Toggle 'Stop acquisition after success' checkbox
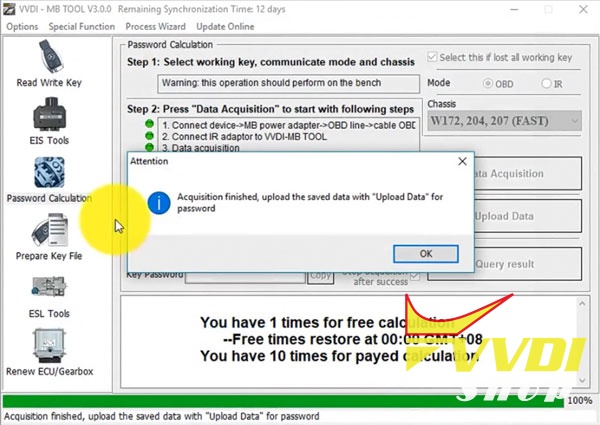600x425 pixels. (414, 276)
